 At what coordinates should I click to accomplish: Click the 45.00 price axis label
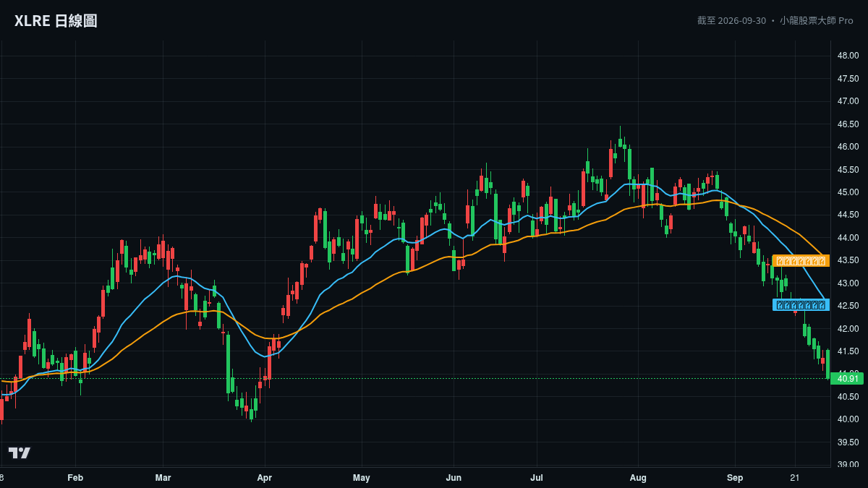(848, 192)
